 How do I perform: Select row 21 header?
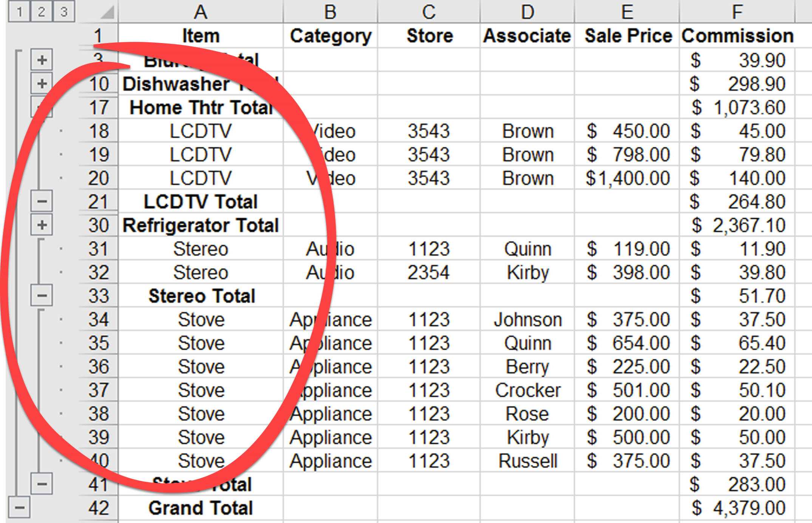pyautogui.click(x=98, y=201)
